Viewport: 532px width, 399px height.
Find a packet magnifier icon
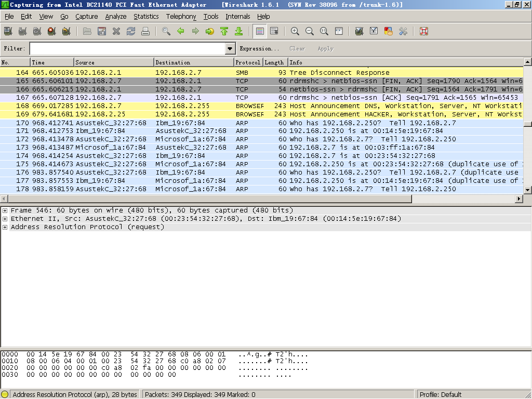coord(166,31)
